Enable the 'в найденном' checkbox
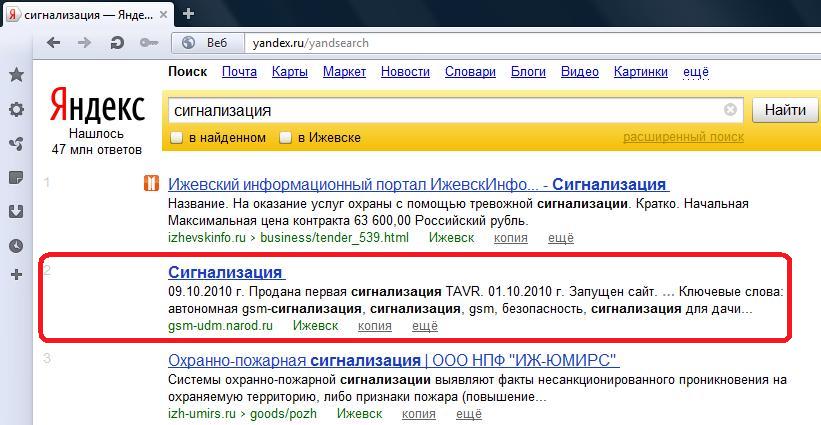Image resolution: width=821 pixels, height=425 pixels. pos(177,138)
